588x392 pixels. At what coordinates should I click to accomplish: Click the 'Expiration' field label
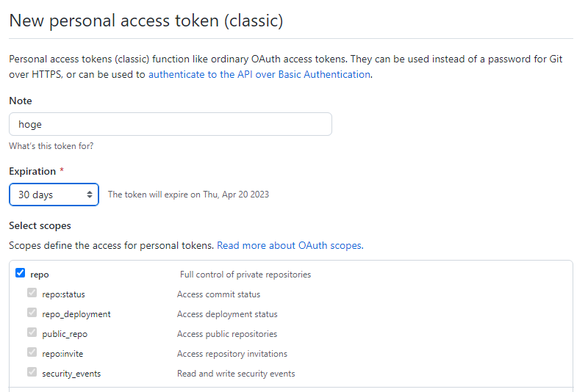coord(32,171)
